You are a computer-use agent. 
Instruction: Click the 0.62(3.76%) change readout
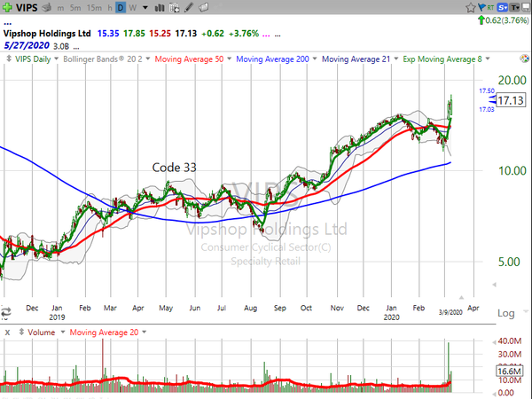click(x=507, y=20)
